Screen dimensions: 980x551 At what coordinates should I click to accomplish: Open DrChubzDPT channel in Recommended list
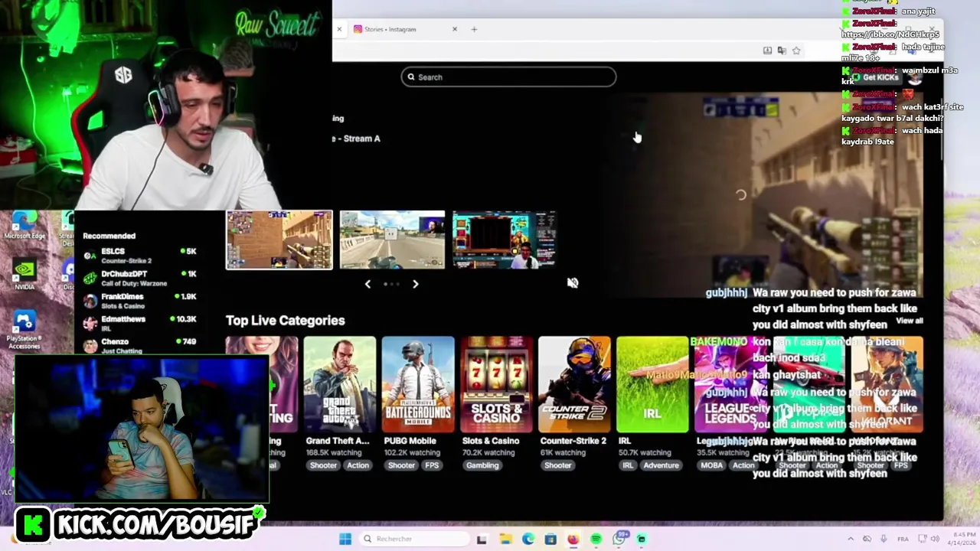click(x=139, y=278)
